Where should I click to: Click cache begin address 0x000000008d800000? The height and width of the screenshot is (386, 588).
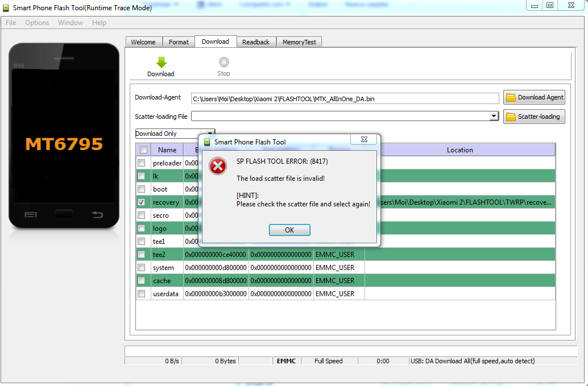click(x=216, y=281)
